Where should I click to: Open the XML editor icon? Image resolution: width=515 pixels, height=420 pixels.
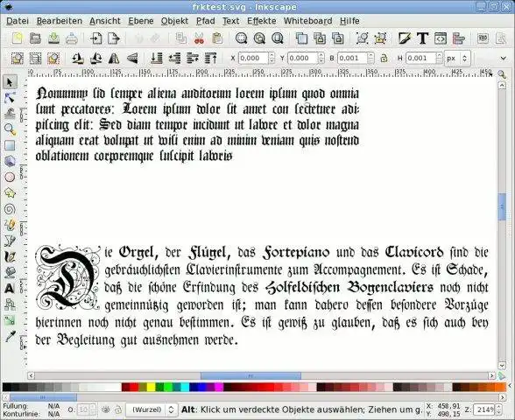click(441, 38)
